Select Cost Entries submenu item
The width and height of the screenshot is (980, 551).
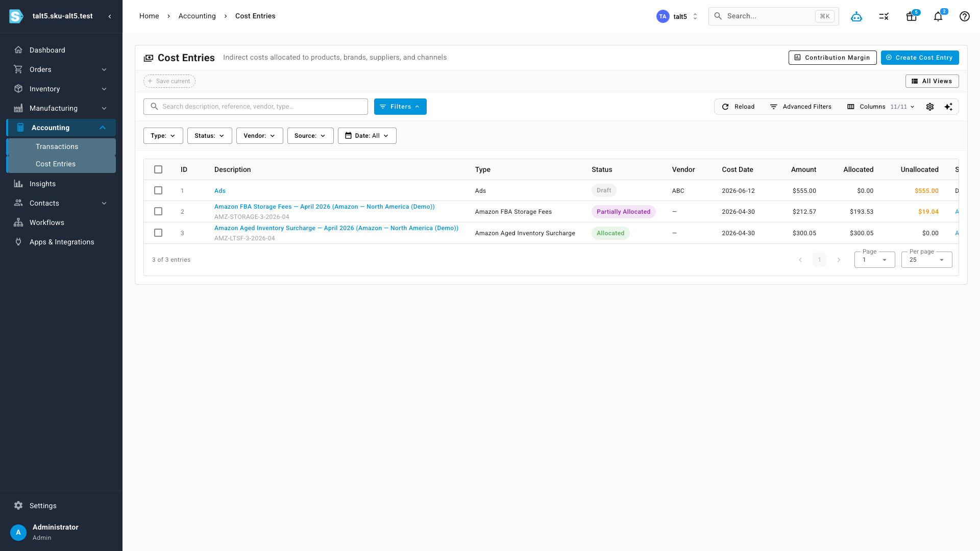point(61,164)
